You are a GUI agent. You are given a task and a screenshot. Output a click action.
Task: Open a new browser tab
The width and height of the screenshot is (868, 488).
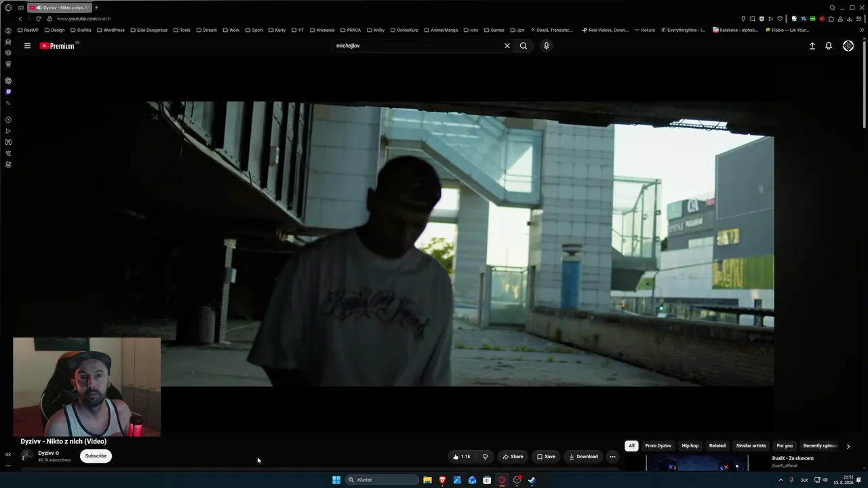coord(96,7)
